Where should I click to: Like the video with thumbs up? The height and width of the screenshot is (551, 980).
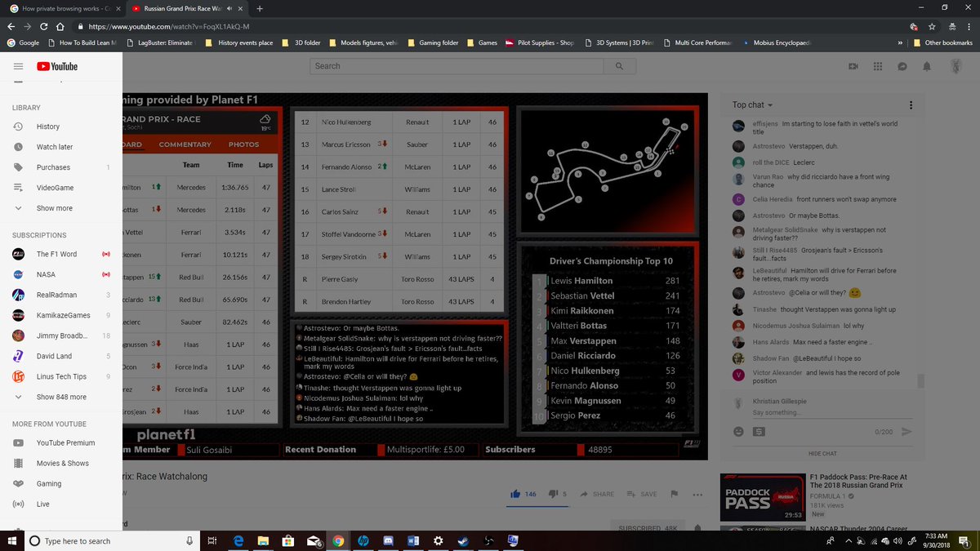(516, 494)
